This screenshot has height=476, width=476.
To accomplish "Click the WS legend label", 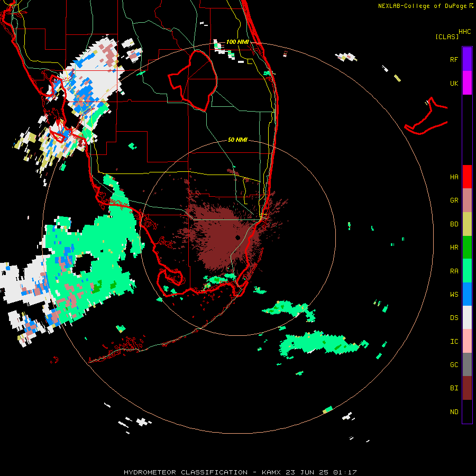I will [x=454, y=294].
